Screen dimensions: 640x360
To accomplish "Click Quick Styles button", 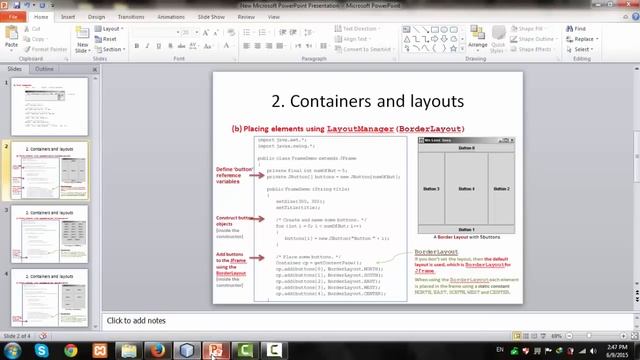I will 498,39.
